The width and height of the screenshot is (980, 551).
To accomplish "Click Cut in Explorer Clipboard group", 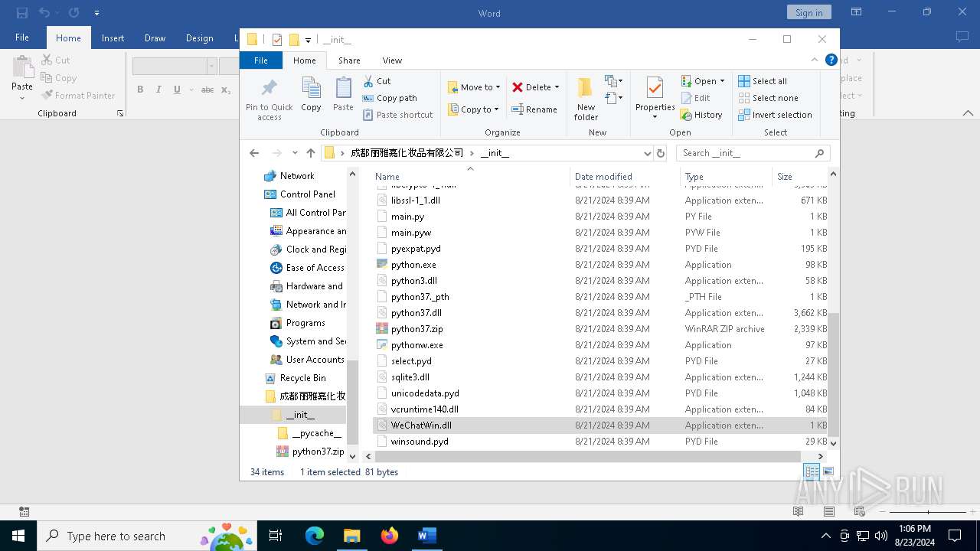I will (x=377, y=81).
